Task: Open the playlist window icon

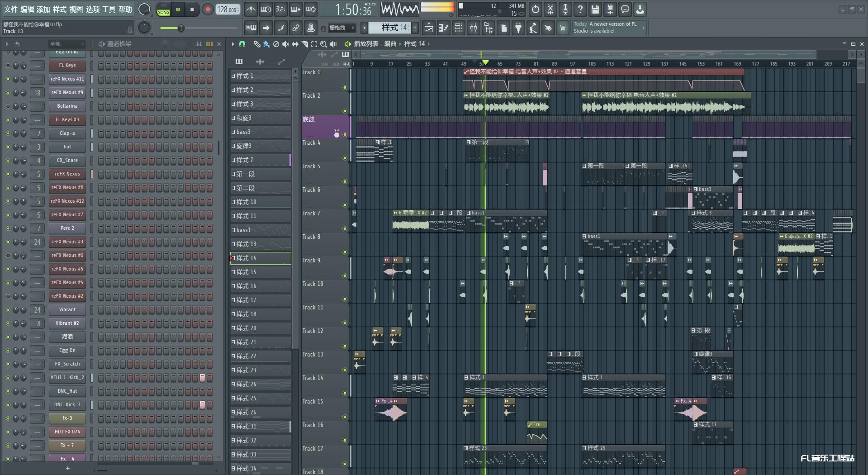Action: (428, 28)
